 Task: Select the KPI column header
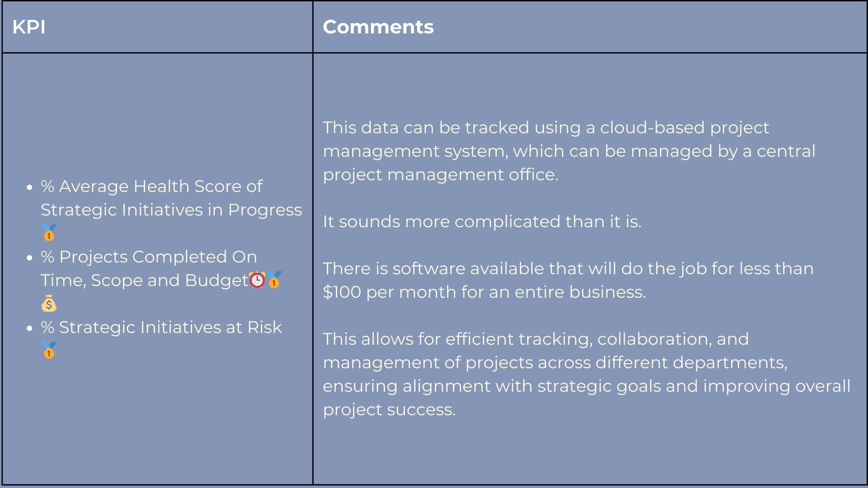(x=29, y=27)
